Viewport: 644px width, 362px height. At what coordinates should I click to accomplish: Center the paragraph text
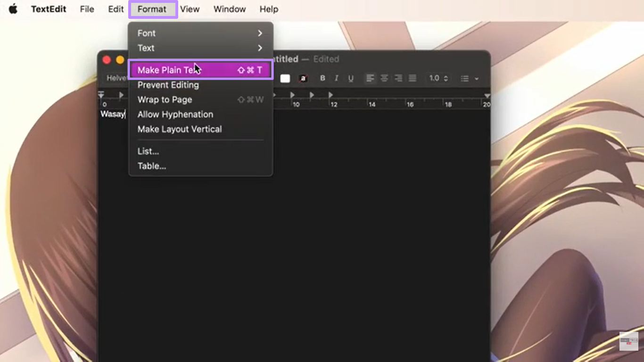click(x=384, y=78)
